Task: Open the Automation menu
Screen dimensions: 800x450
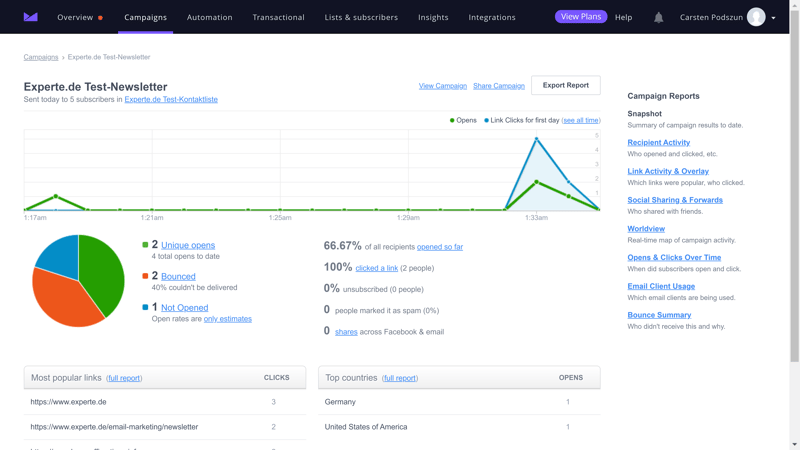Action: (x=210, y=17)
